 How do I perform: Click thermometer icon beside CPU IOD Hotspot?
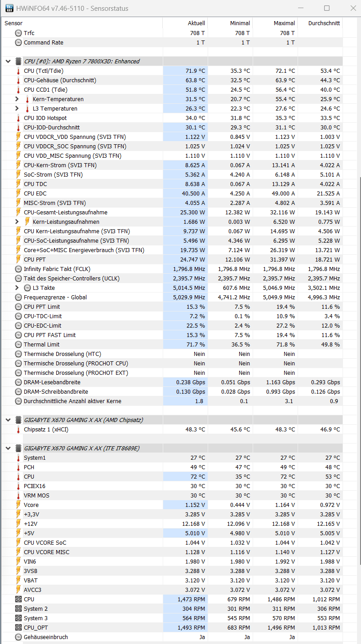(x=18, y=118)
